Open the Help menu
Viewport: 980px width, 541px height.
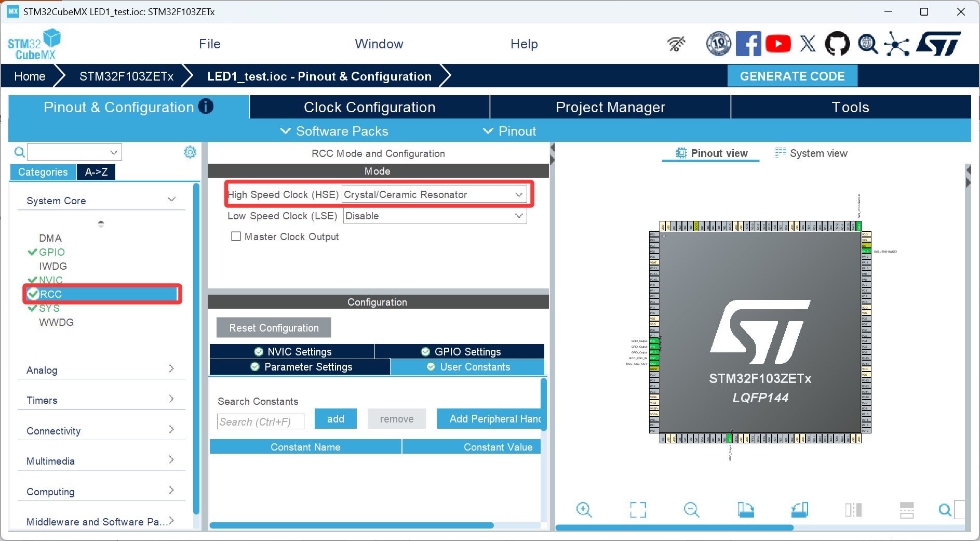click(x=524, y=44)
